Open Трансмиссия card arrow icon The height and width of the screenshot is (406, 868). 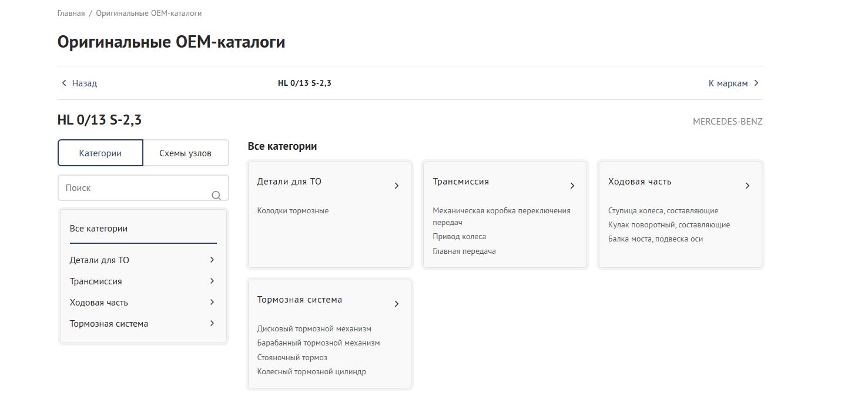pyautogui.click(x=572, y=186)
